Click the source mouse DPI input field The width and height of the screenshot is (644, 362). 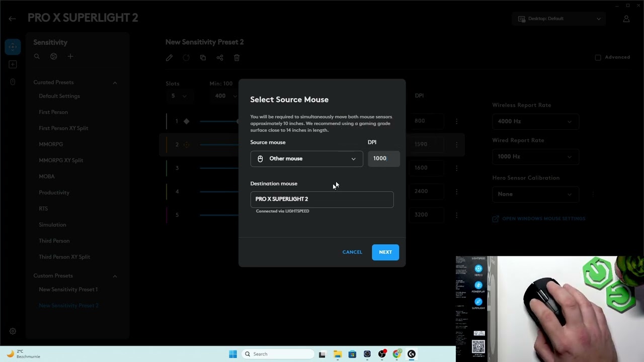point(384,159)
